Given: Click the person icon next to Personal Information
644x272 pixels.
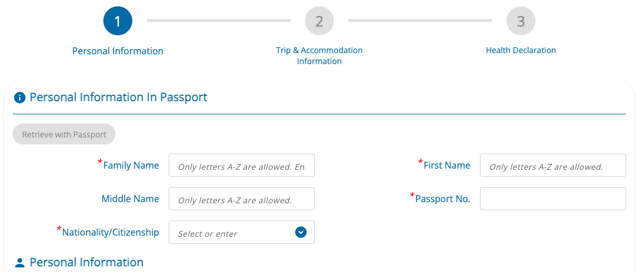Looking at the screenshot, I should pos(20,263).
